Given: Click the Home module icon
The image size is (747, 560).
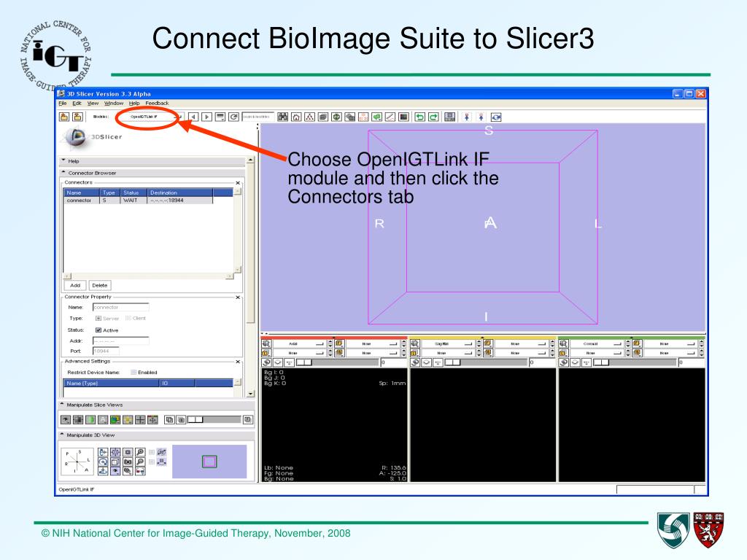Looking at the screenshot, I should pyautogui.click(x=296, y=117).
